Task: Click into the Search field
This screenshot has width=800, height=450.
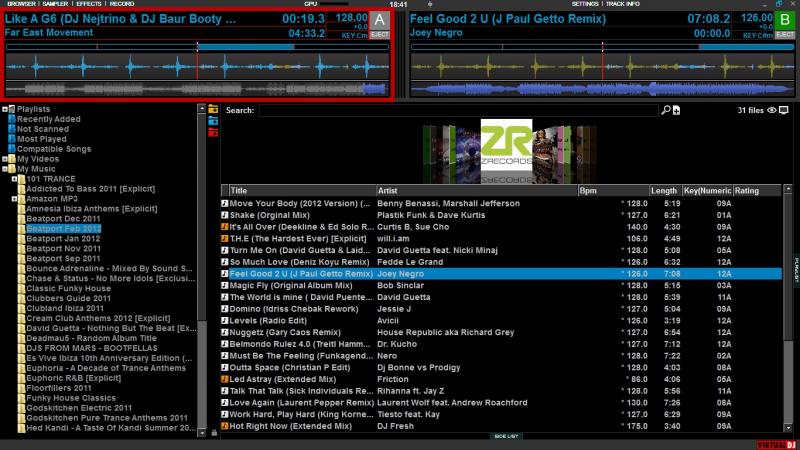Action: [458, 110]
